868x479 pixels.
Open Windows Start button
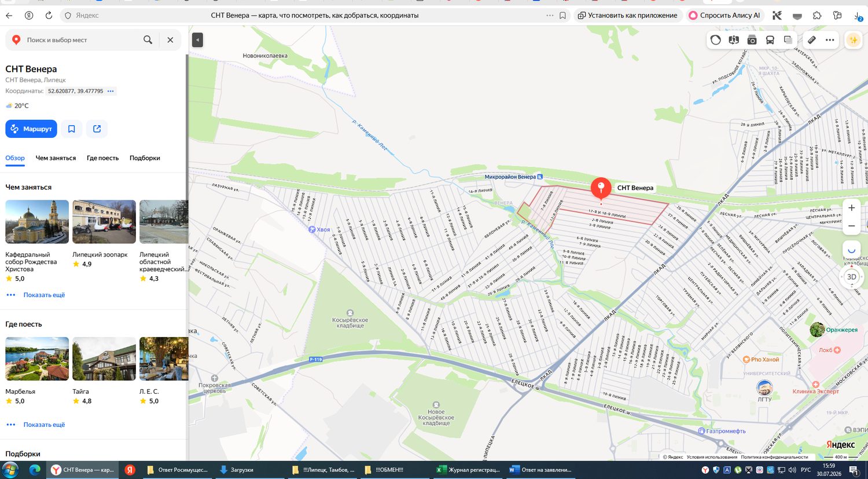point(11,470)
